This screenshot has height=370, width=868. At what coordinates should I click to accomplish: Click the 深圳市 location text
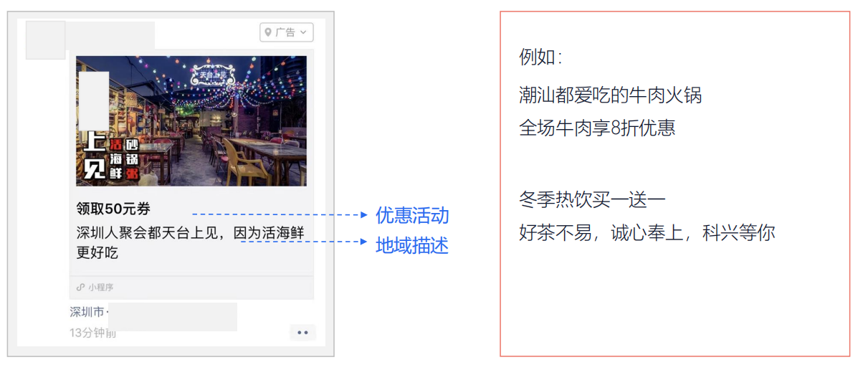(x=87, y=312)
